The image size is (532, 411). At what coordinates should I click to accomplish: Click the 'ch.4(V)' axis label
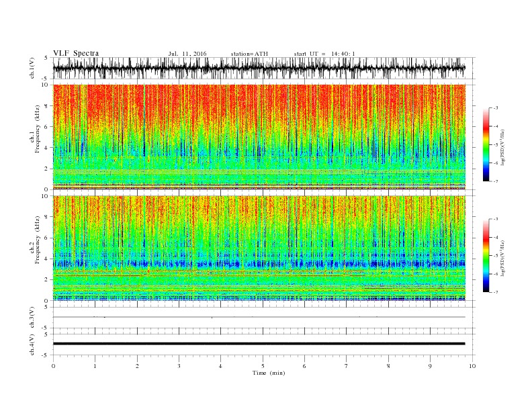(x=32, y=345)
